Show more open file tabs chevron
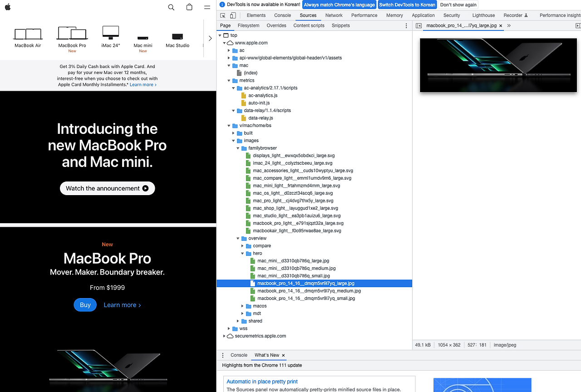581x392 pixels. point(509,26)
